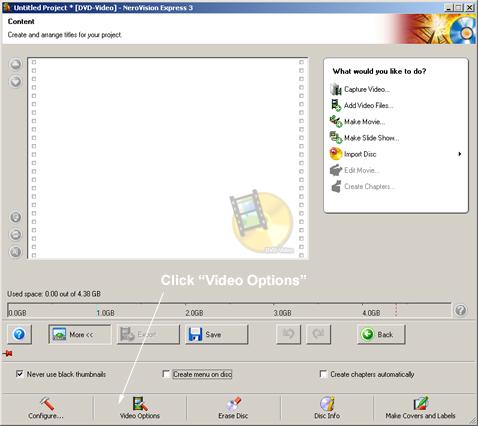Click the used space capacity bar
Image resolution: width=478 pixels, height=426 pixels.
[229, 310]
